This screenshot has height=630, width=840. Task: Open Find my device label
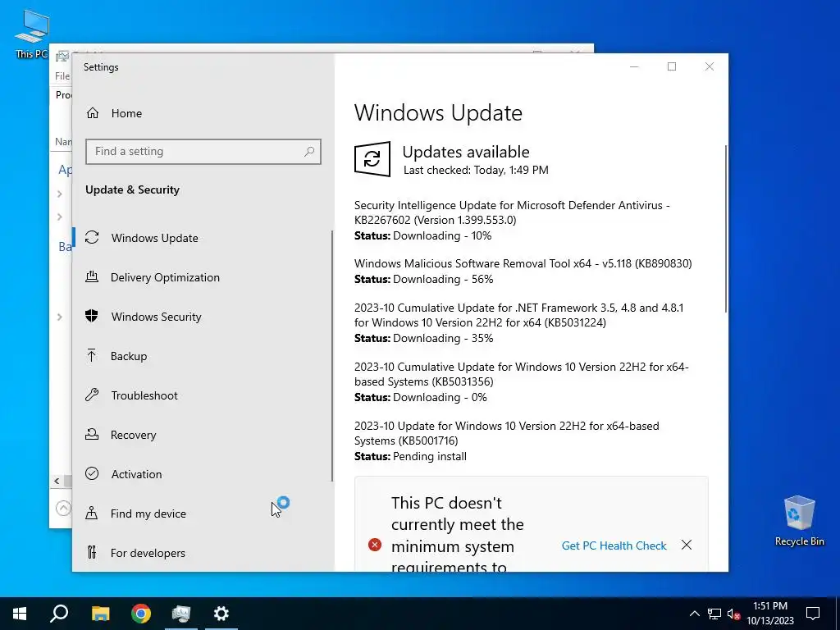(x=148, y=514)
